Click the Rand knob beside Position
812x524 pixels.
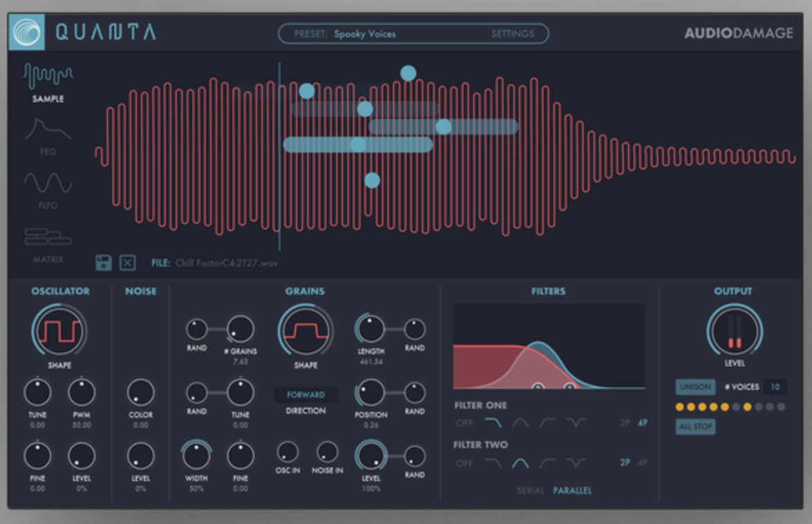pyautogui.click(x=415, y=393)
